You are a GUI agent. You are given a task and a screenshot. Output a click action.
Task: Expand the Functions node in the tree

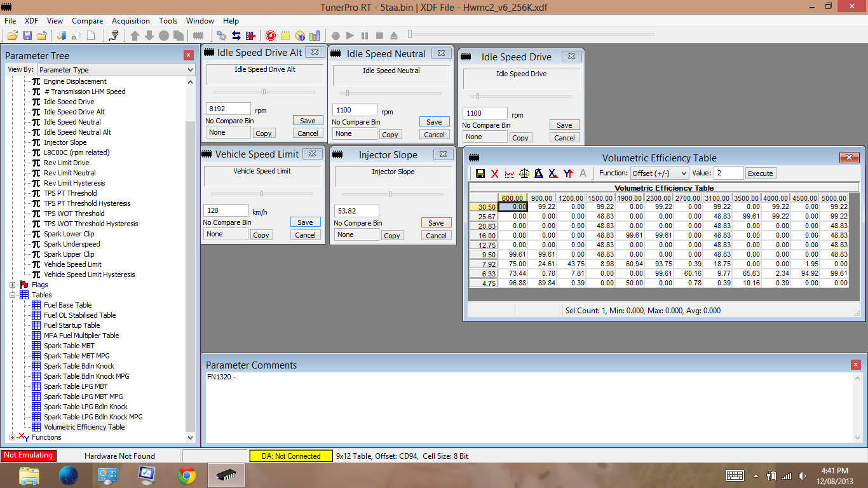pyautogui.click(x=13, y=437)
